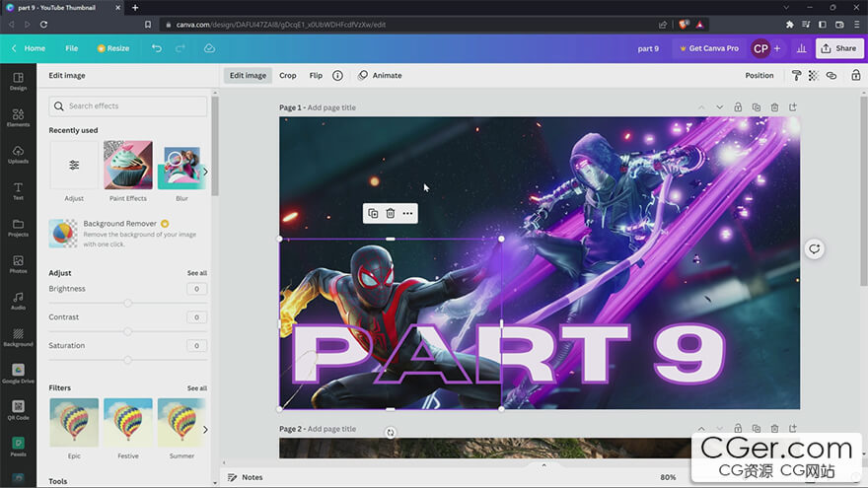868x488 pixels.
Task: Click the cloud save status icon
Action: pos(209,48)
